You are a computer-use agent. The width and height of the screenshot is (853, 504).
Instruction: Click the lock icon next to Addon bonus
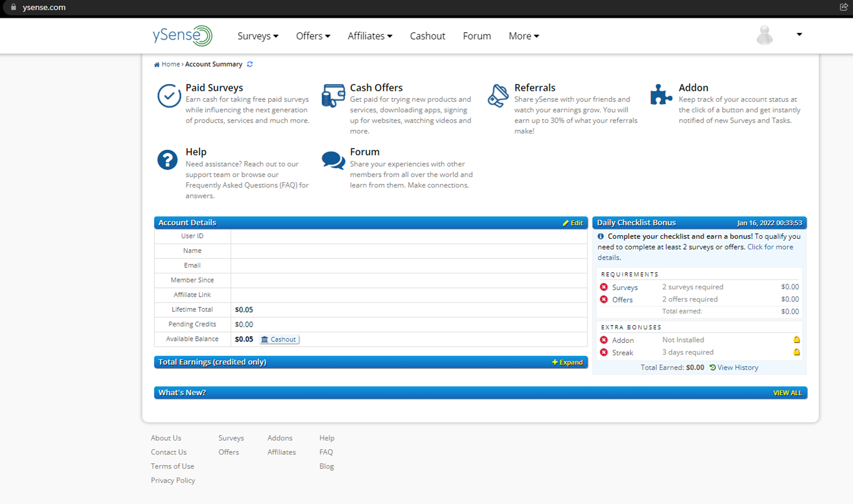tap(797, 340)
